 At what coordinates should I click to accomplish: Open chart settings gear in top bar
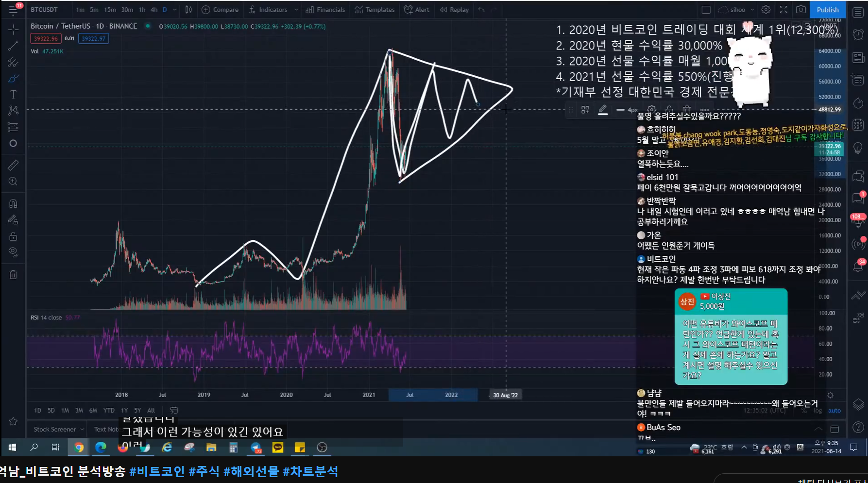pos(766,10)
